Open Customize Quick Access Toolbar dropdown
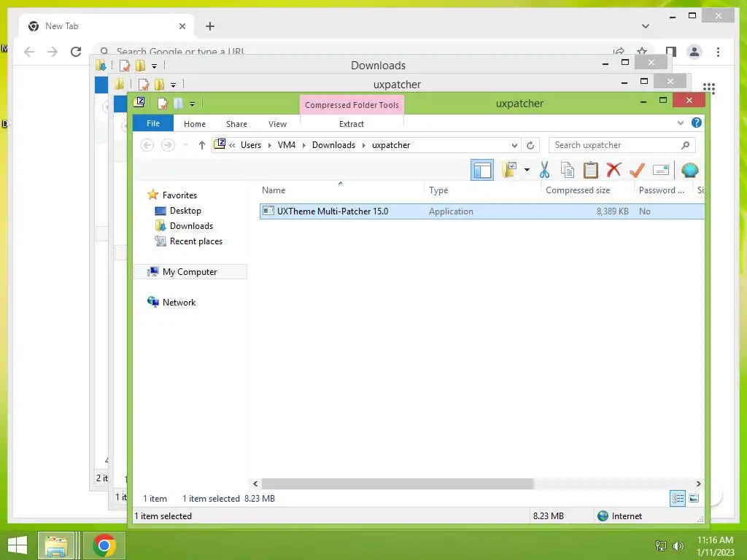 192,104
